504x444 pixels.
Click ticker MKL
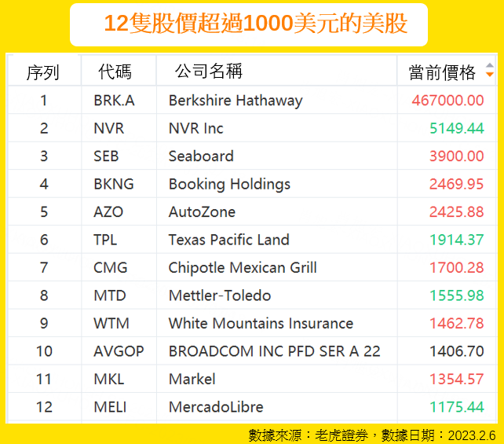108,379
